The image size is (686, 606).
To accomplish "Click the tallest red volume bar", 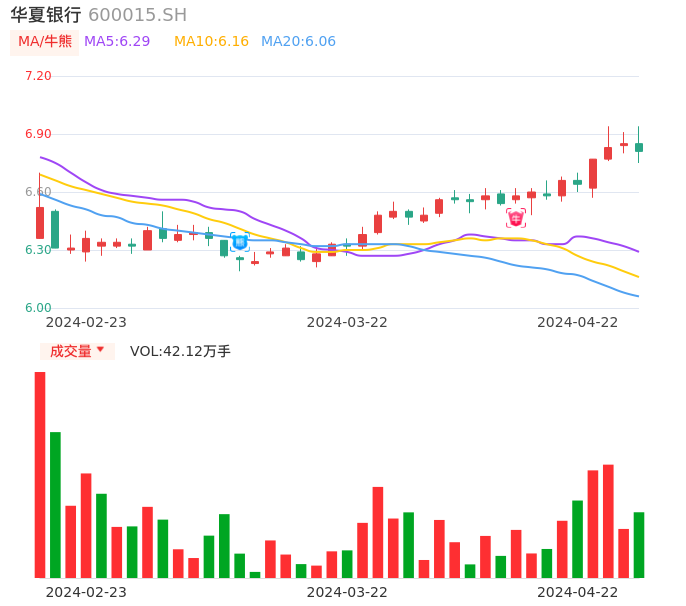I will pos(40,475).
